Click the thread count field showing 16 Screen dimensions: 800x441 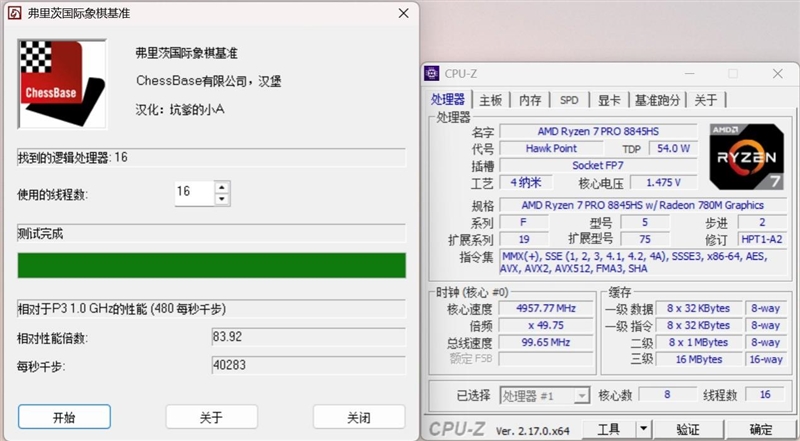pyautogui.click(x=194, y=193)
